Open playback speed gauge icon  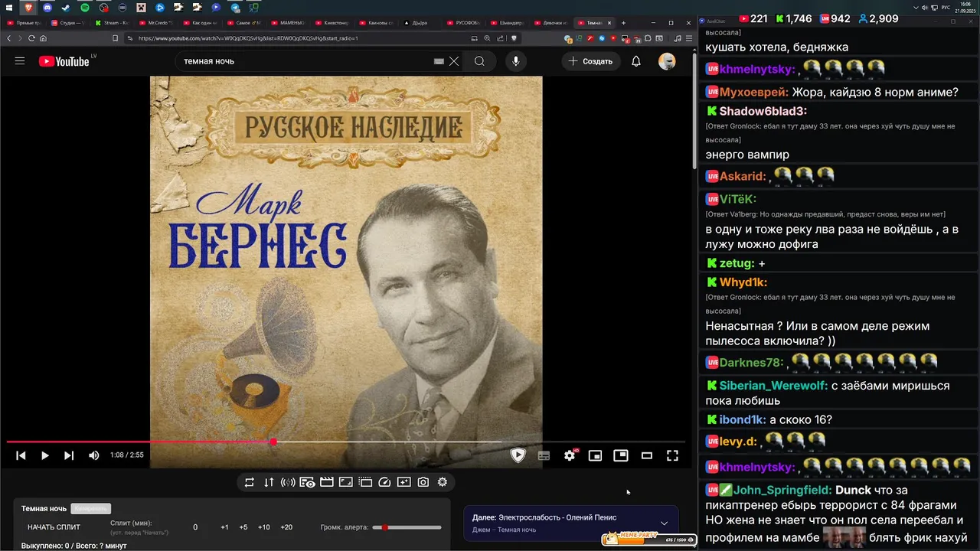point(385,482)
